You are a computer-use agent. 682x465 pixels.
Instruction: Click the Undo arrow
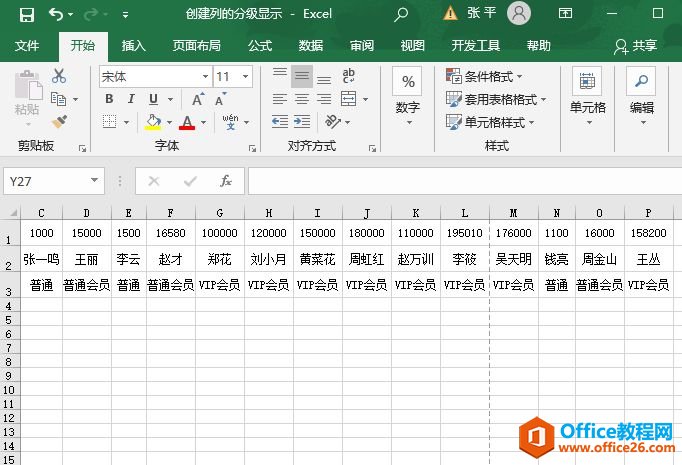56,14
